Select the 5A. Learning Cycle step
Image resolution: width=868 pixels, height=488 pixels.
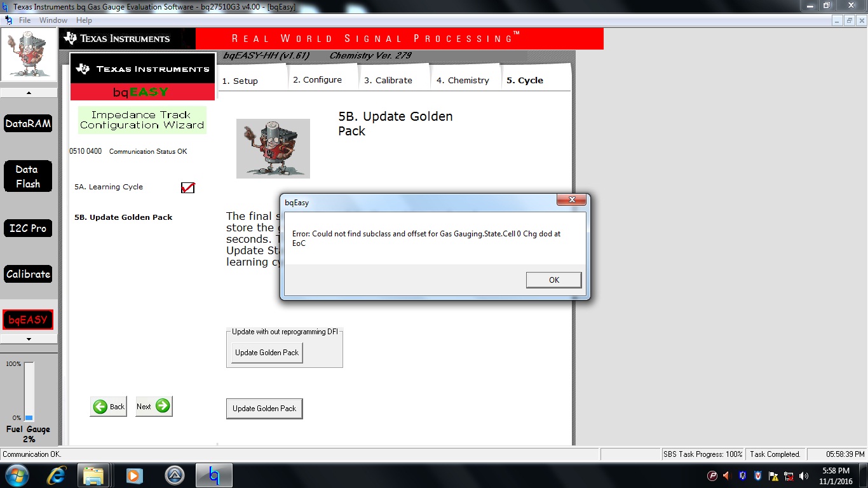[x=109, y=187]
